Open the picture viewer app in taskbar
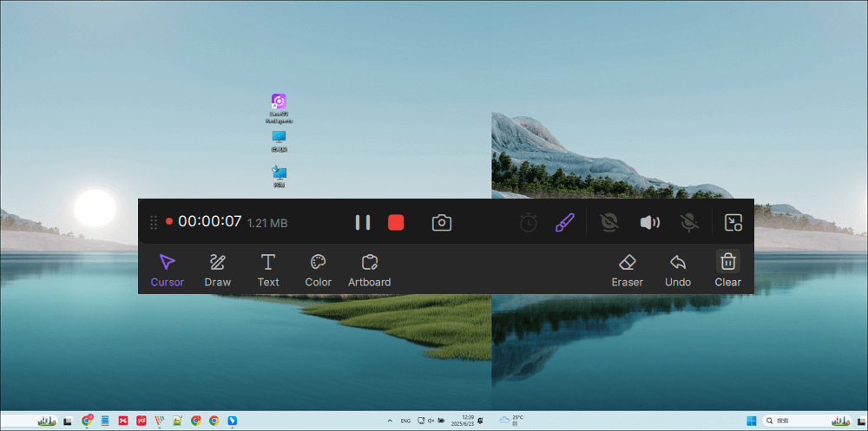The height and width of the screenshot is (431, 868). click(178, 421)
